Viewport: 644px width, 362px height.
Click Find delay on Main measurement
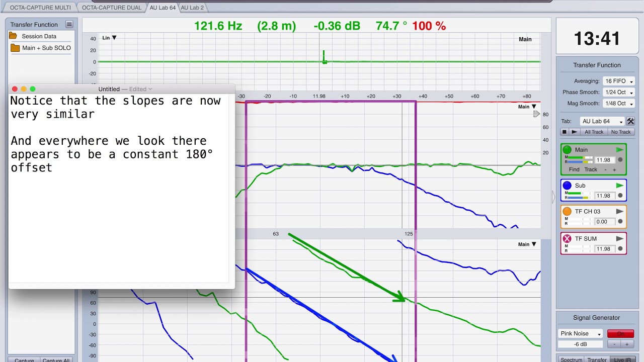574,169
